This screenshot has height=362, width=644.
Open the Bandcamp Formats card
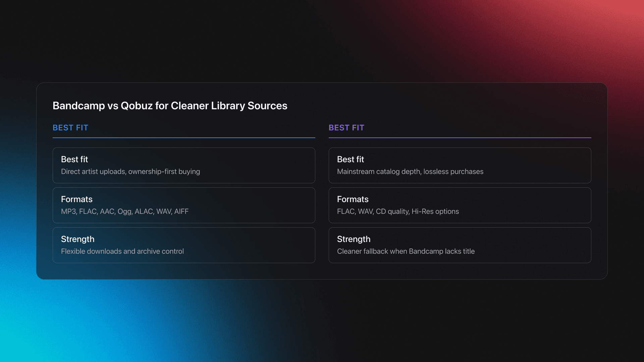pyautogui.click(x=184, y=205)
